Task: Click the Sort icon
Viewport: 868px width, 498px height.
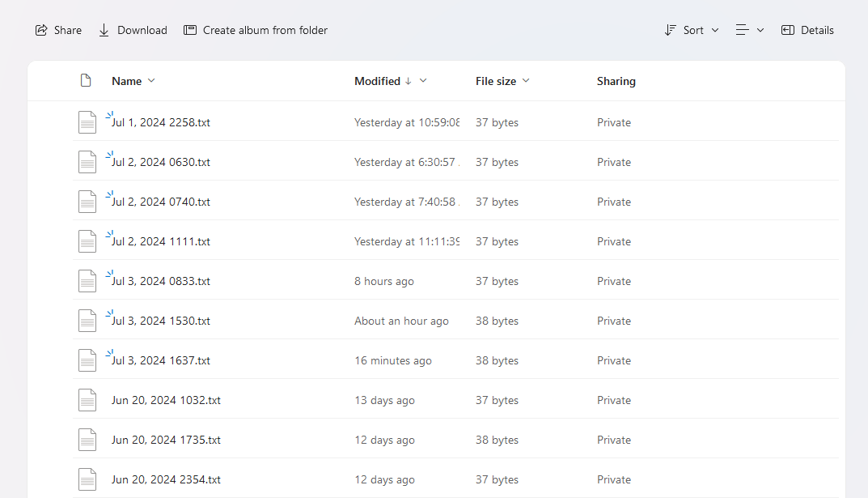Action: point(670,31)
